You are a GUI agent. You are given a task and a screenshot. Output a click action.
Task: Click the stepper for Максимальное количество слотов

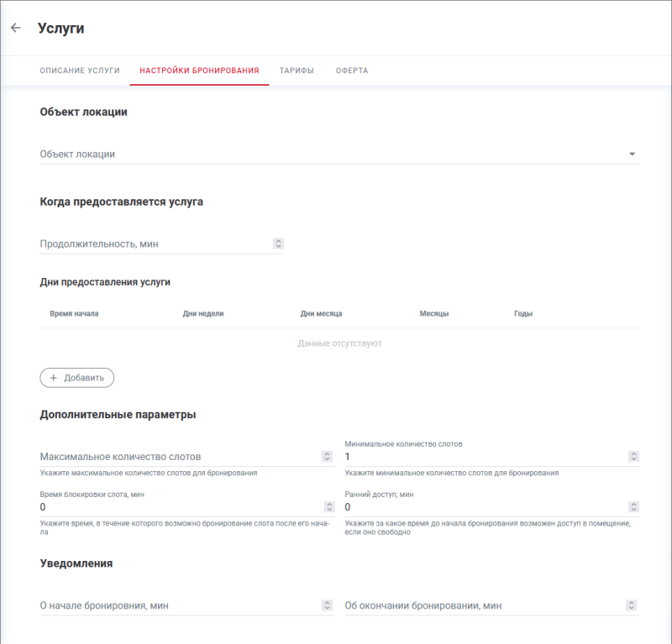click(328, 457)
